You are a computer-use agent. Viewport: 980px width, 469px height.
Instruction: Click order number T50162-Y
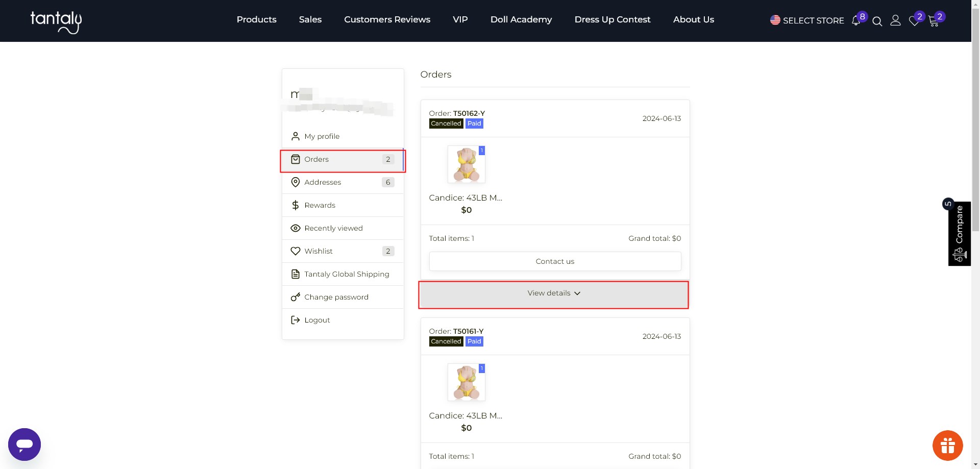coord(469,113)
